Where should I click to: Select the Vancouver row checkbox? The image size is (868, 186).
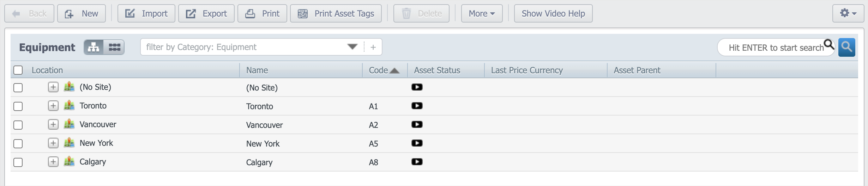tap(18, 125)
